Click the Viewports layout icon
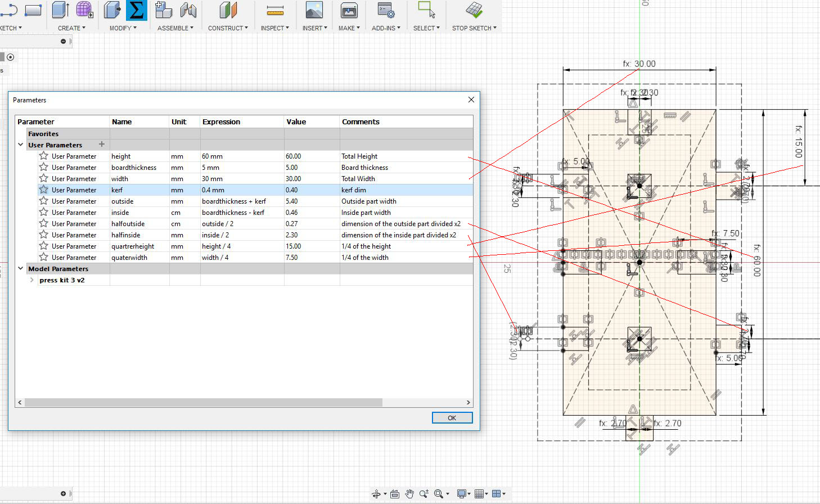The width and height of the screenshot is (820, 504). point(496,494)
